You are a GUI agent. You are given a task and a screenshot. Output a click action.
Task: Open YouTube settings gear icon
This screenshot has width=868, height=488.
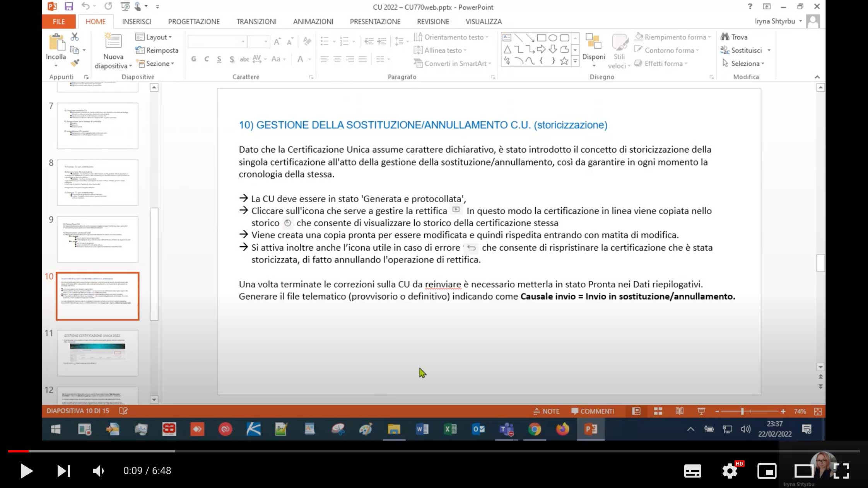(x=730, y=471)
